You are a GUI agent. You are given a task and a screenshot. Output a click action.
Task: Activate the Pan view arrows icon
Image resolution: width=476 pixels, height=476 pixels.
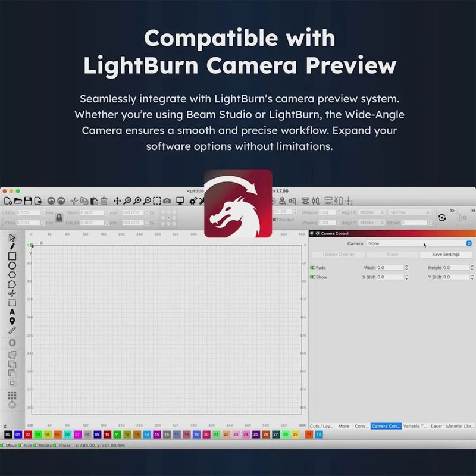tap(117, 201)
